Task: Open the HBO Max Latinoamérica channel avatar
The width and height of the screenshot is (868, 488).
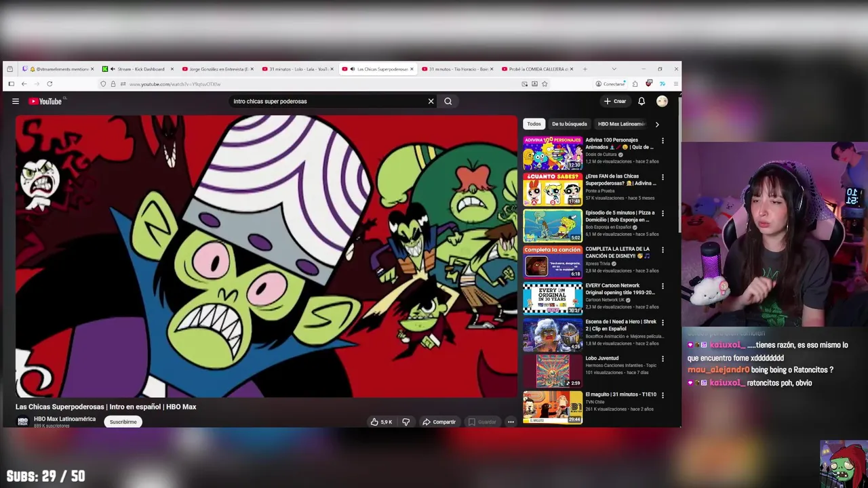Action: click(x=22, y=422)
